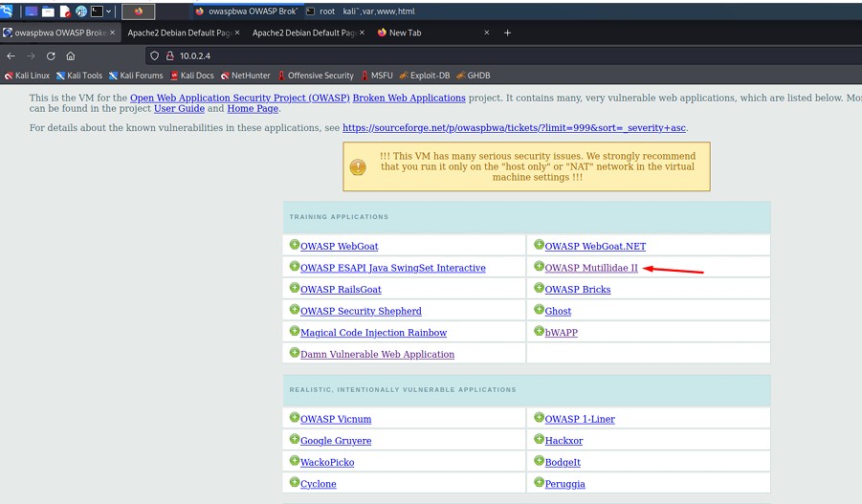Screen dimensions: 862x504
Task: Open the Kali Tools bookmark
Action: coord(79,76)
